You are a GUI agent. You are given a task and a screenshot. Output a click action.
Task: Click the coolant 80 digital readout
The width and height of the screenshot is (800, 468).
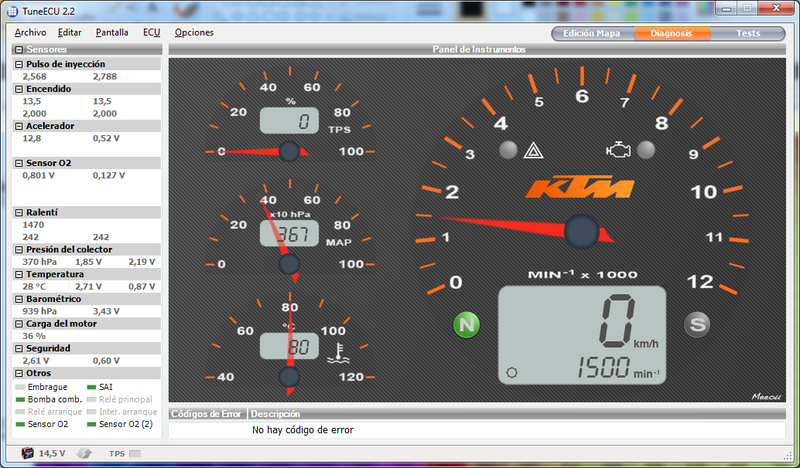(x=289, y=346)
